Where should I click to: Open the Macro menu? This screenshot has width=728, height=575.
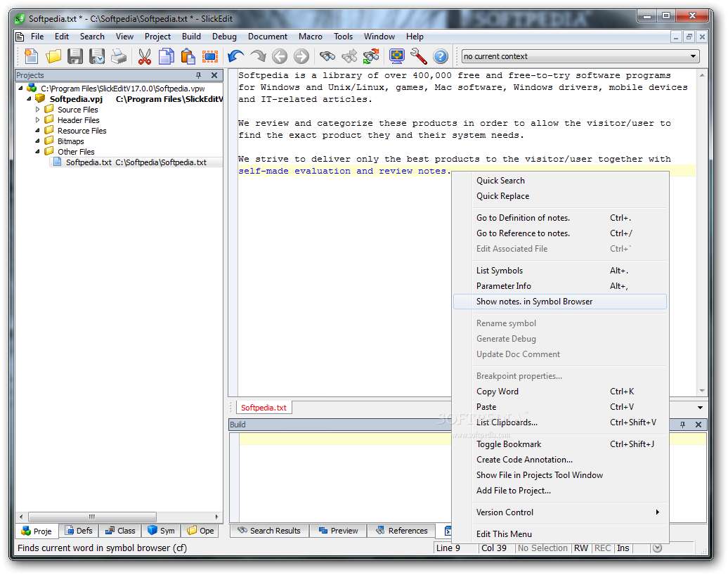[x=310, y=37]
